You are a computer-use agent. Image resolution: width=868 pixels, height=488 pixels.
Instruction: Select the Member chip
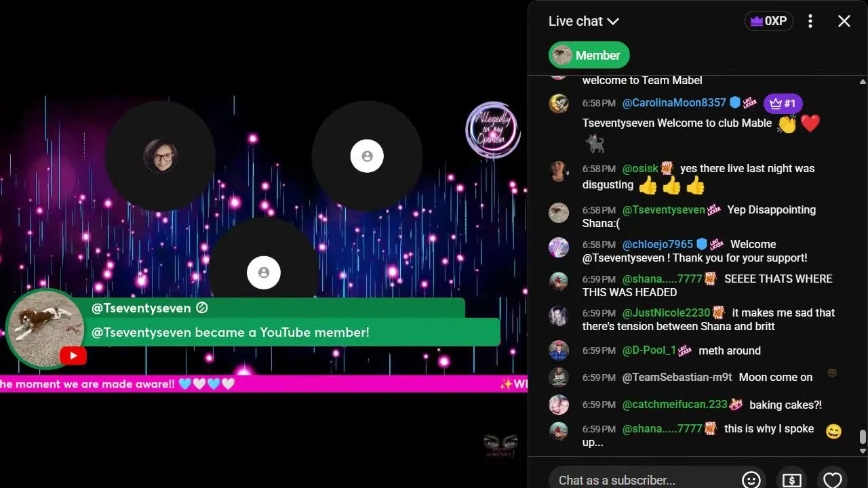tap(589, 55)
